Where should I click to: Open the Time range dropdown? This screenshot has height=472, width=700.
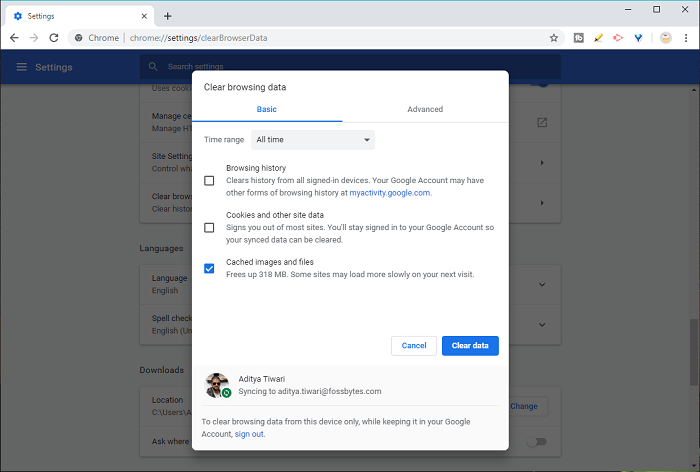313,140
